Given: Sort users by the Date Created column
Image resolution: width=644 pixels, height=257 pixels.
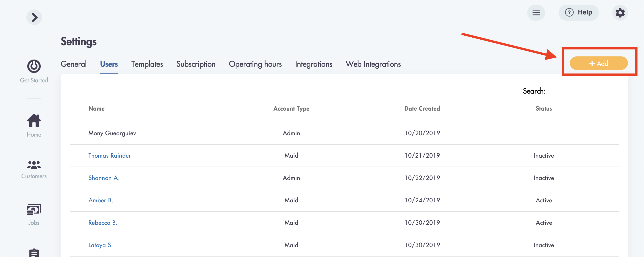Looking at the screenshot, I should tap(422, 108).
